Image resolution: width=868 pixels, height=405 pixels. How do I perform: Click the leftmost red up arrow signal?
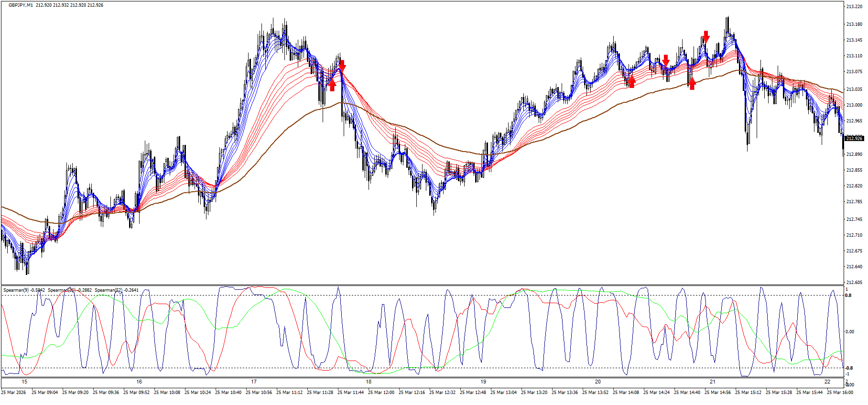(x=332, y=85)
